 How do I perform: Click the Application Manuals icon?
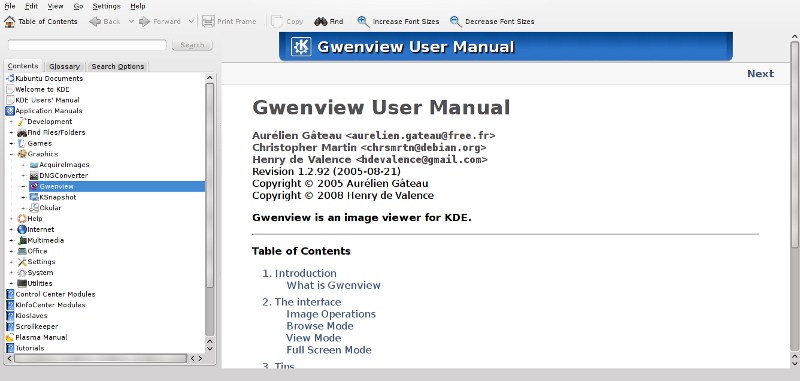(10, 111)
